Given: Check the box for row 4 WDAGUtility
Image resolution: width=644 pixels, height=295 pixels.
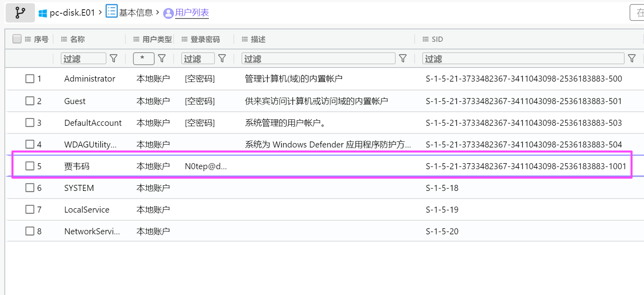Looking at the screenshot, I should (30, 144).
